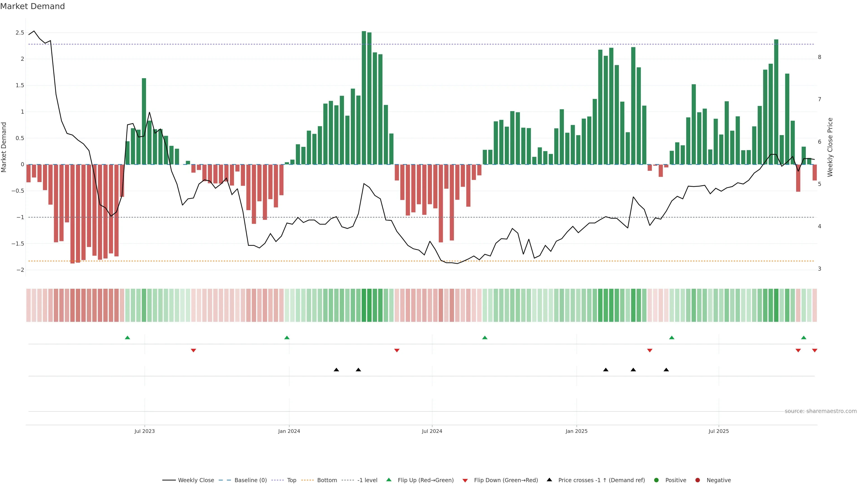Click Price crosses -1 black triangle legend
This screenshot has width=868, height=488.
pyautogui.click(x=549, y=480)
